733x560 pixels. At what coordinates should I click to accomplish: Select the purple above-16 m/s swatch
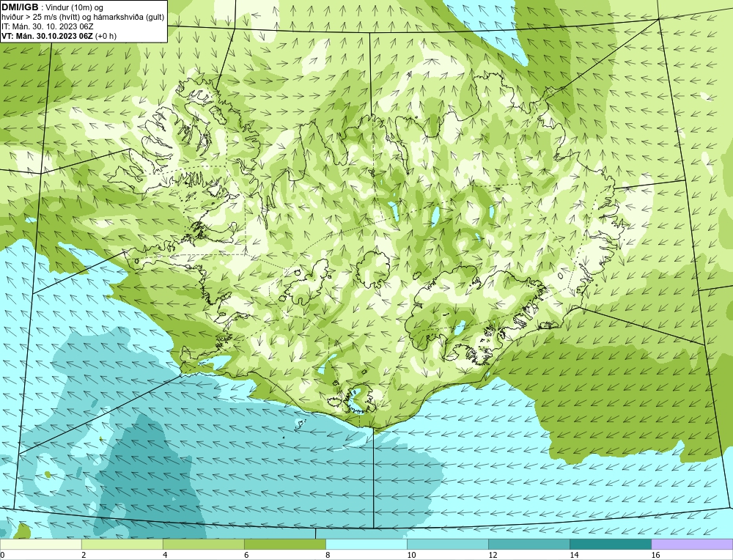click(692, 544)
